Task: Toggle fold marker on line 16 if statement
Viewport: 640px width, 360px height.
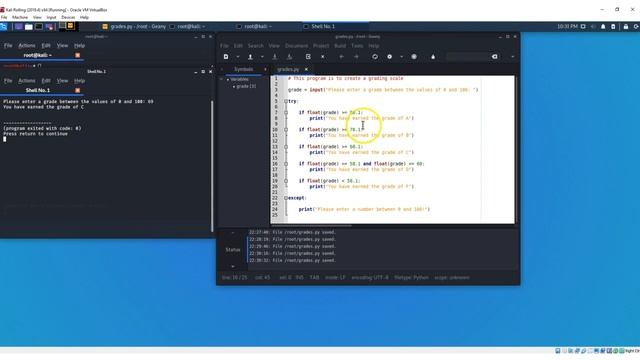Action: (286, 164)
